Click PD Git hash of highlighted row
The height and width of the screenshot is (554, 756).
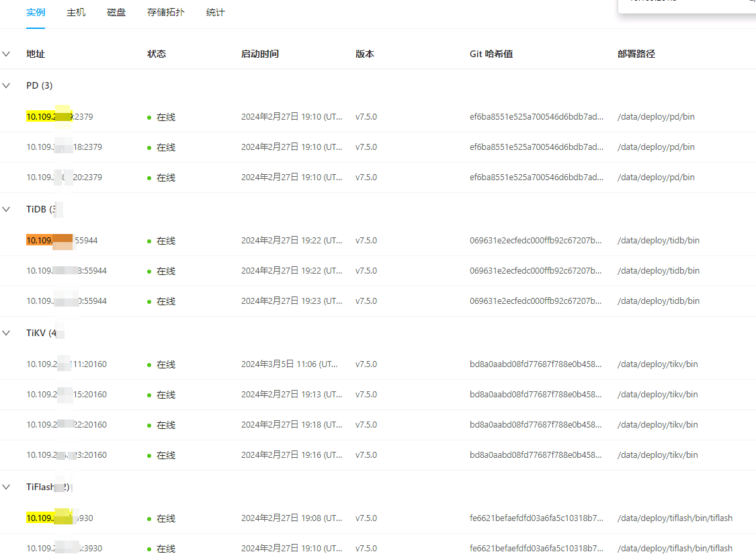537,117
